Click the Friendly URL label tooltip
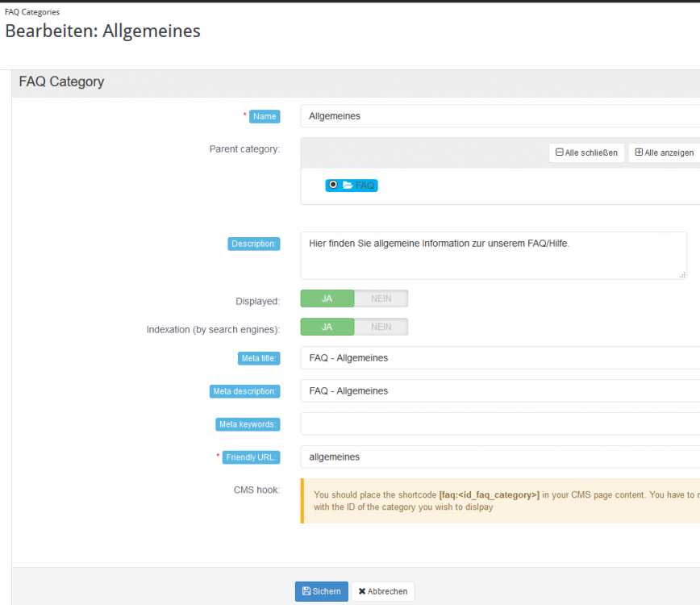The height and width of the screenshot is (605, 700). [252, 457]
